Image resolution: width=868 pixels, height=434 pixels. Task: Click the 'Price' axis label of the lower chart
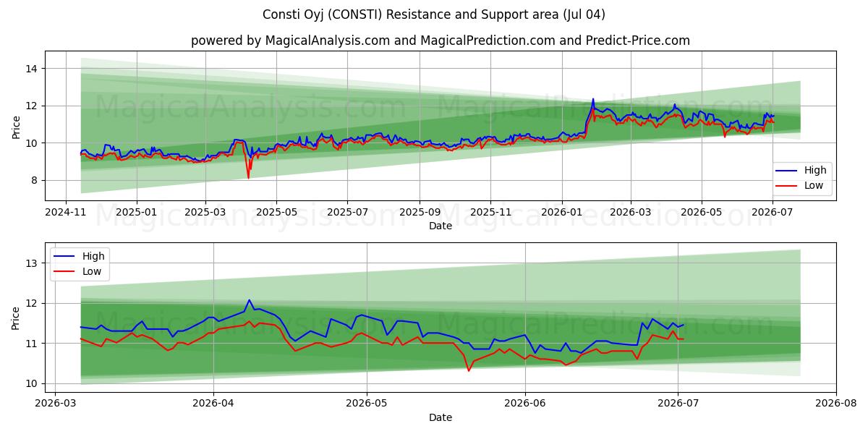tap(16, 318)
